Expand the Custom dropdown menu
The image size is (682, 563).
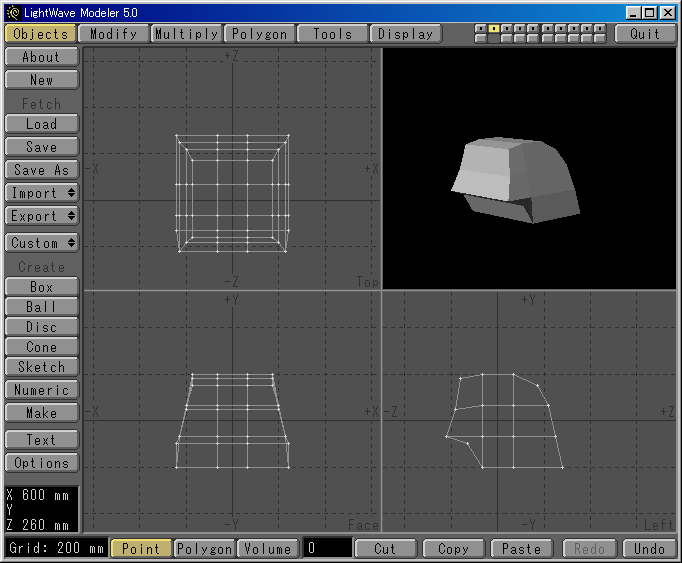(41, 242)
